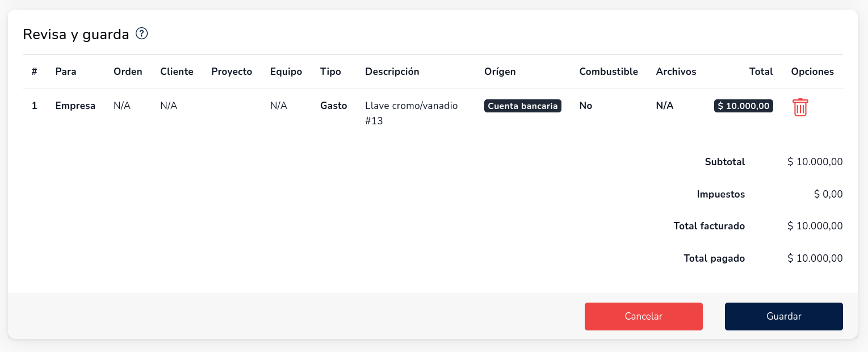
Task: Click the Archivos column header
Action: 676,72
